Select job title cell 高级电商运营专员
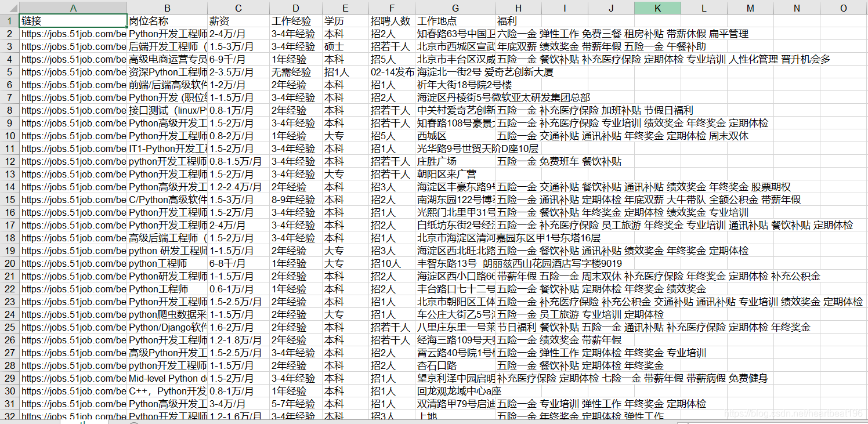The height and width of the screenshot is (424, 868). 167,59
